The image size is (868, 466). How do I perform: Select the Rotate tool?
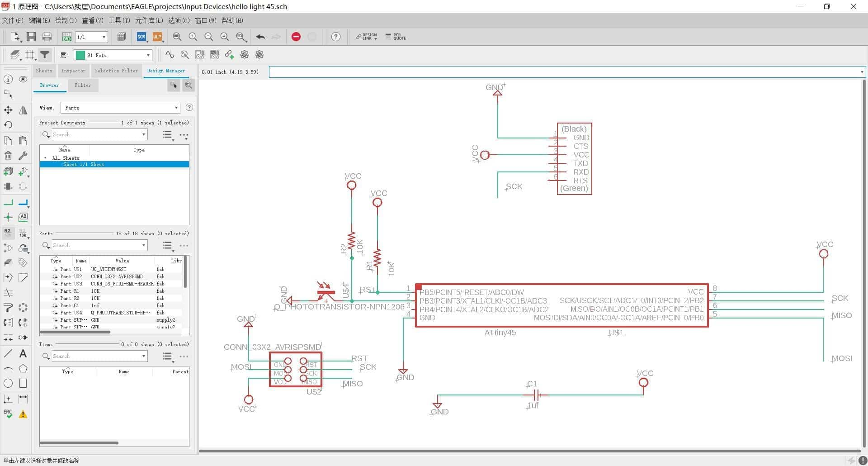click(8, 125)
